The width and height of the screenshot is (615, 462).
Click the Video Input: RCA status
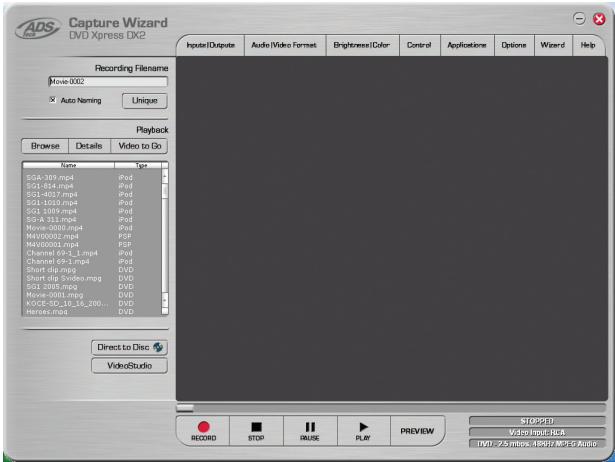coord(537,432)
